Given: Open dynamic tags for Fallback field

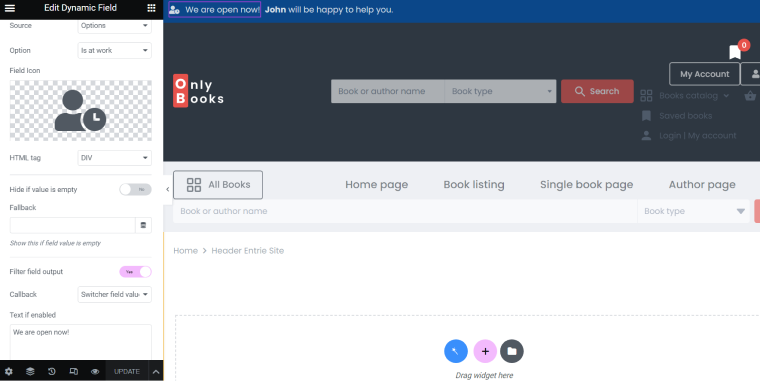Looking at the screenshot, I should click(x=143, y=225).
